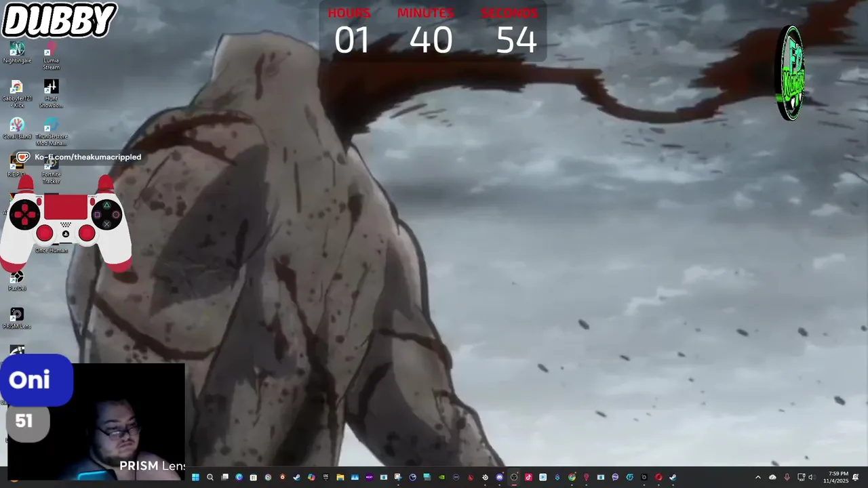The height and width of the screenshot is (488, 868).
Task: Open the rightmost Steam taskbar icon
Action: coord(673,477)
